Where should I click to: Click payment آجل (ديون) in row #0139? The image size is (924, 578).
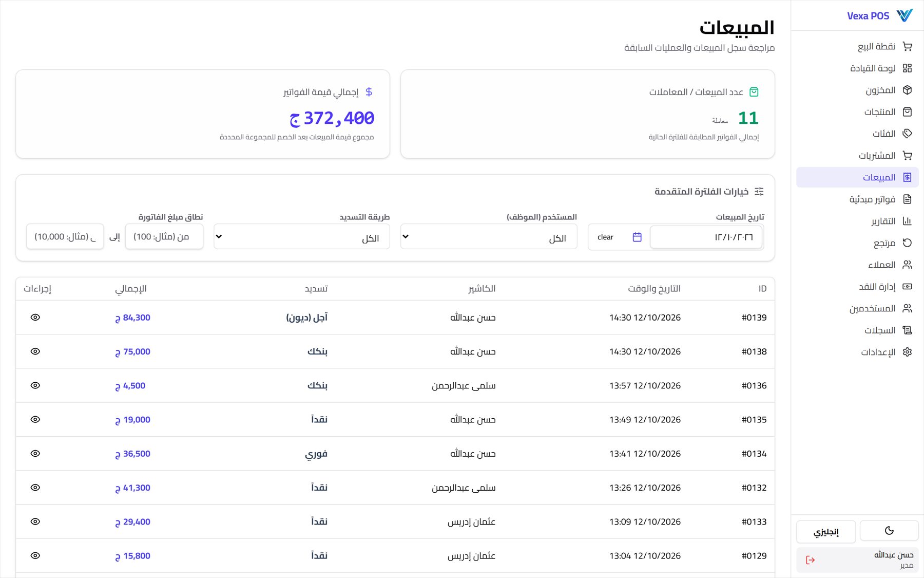point(306,318)
